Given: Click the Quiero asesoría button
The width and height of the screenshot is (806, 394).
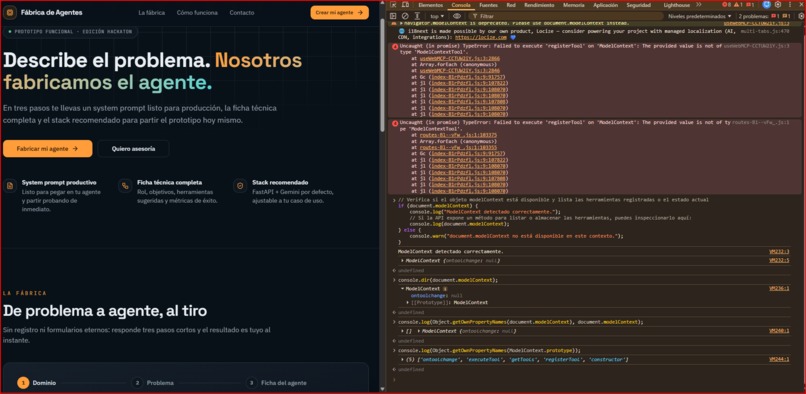Looking at the screenshot, I should coord(133,149).
